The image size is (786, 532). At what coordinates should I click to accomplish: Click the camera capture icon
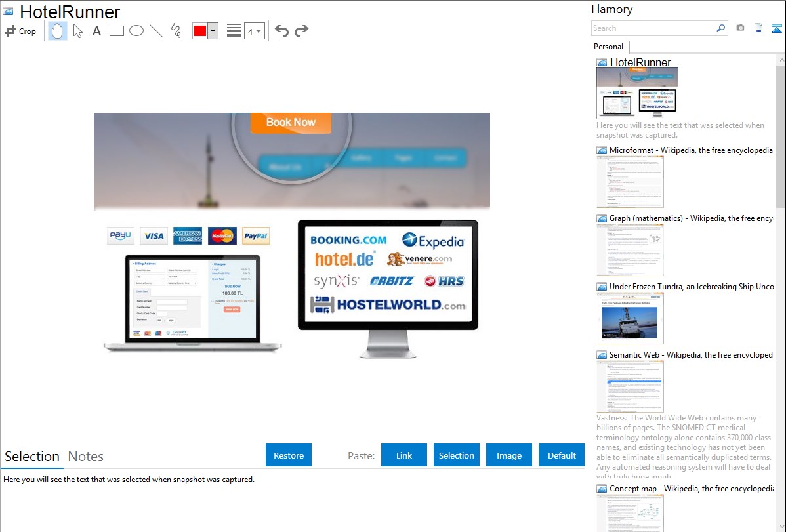pos(740,28)
